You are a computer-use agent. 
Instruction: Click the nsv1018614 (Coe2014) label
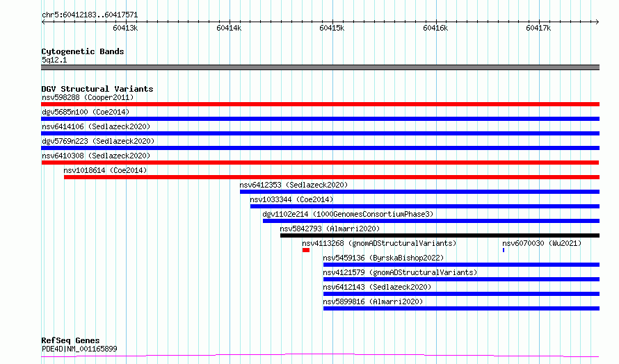(x=105, y=170)
